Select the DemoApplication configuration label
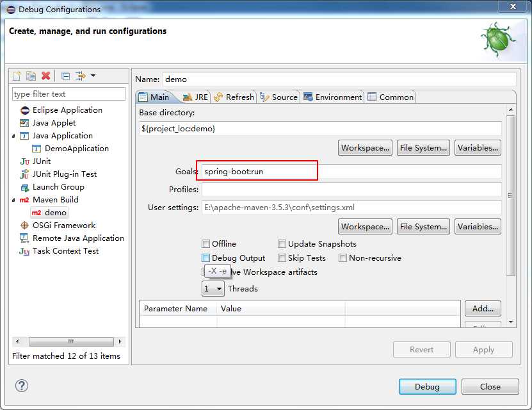The height and width of the screenshot is (410, 532). (77, 149)
